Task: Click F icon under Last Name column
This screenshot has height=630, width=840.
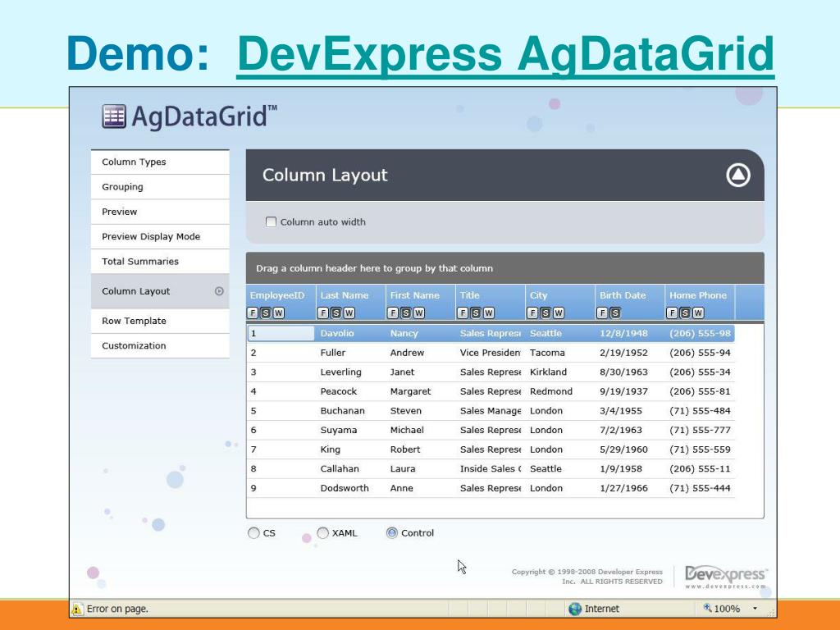Action: (x=323, y=313)
